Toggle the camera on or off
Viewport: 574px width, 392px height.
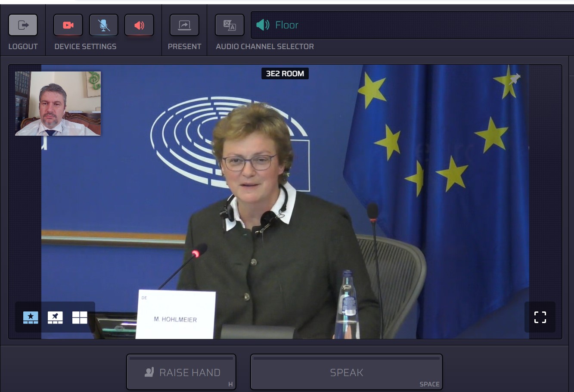tap(68, 25)
